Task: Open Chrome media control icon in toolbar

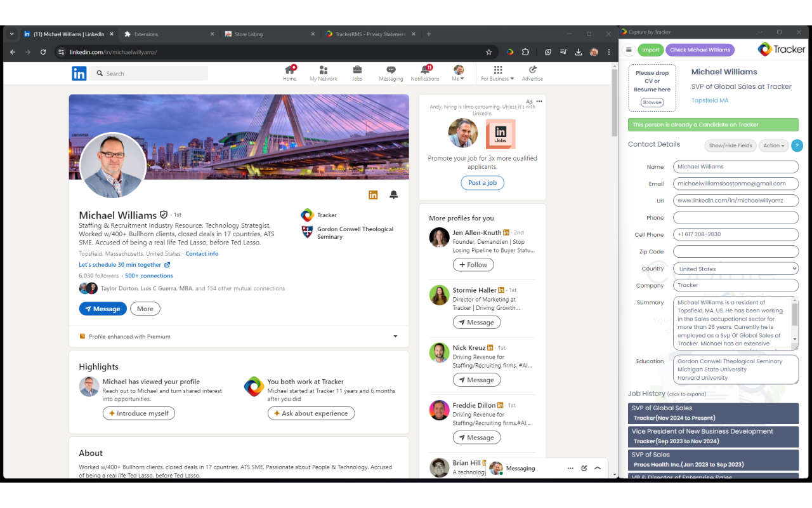Action: click(563, 52)
